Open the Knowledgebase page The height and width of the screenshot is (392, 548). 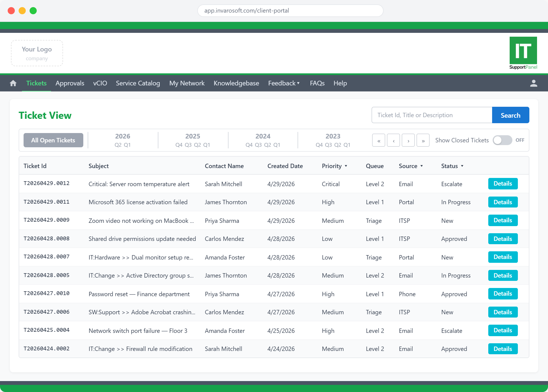(236, 83)
